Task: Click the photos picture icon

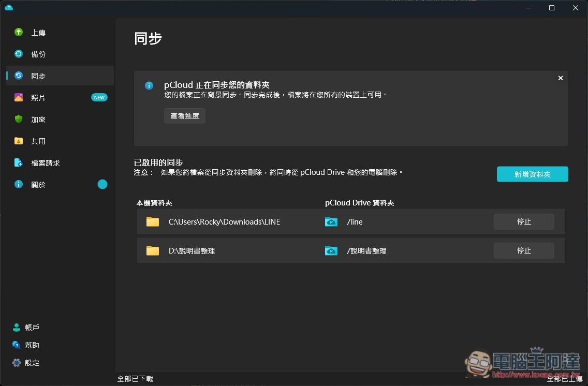Action: (x=19, y=97)
